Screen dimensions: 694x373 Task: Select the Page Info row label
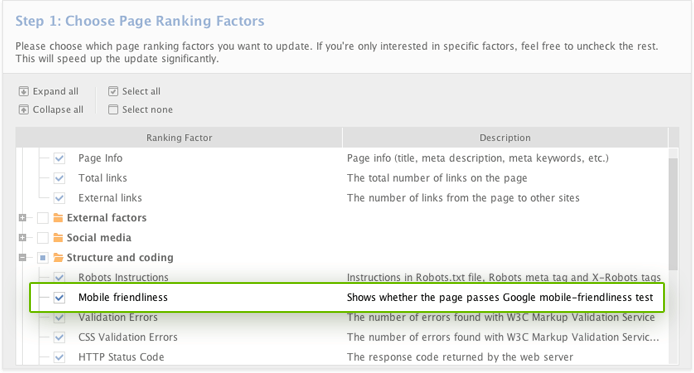click(x=100, y=158)
